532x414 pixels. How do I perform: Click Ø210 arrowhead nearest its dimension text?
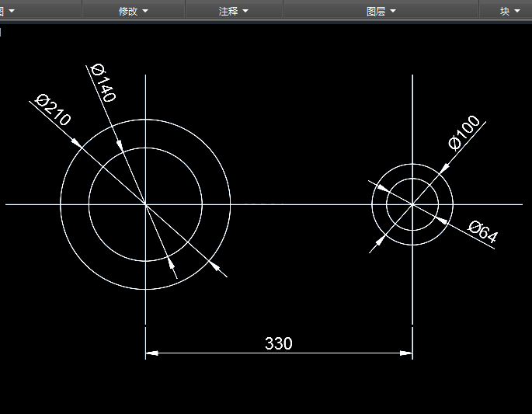(x=76, y=142)
